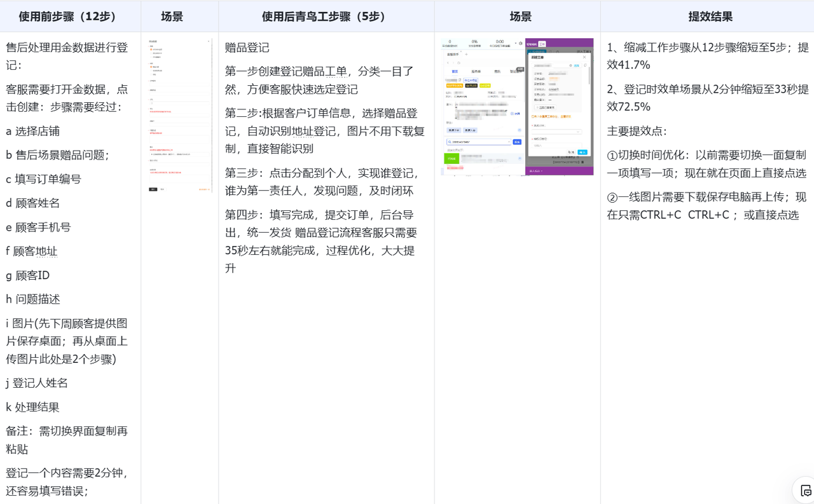The image size is (814, 504).
Task: Click the 赠品登记 title line
Action: [x=247, y=48]
